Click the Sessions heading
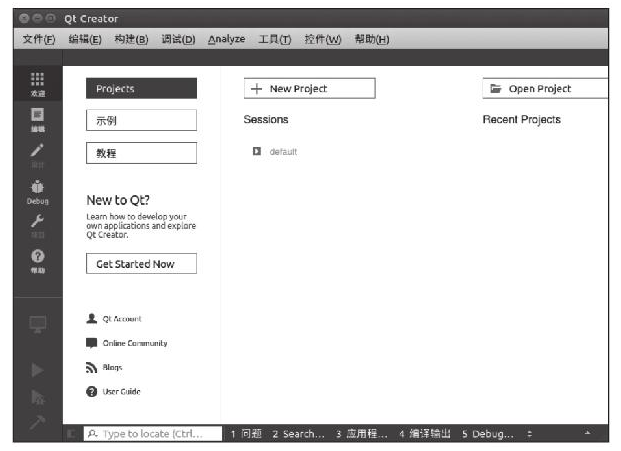 [266, 119]
